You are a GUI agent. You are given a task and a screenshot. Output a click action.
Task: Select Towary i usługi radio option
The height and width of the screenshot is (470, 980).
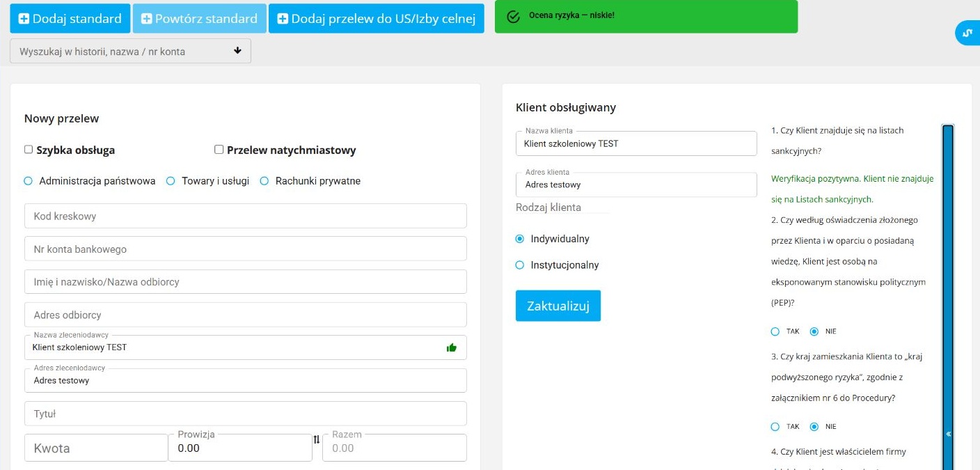pyautogui.click(x=171, y=181)
